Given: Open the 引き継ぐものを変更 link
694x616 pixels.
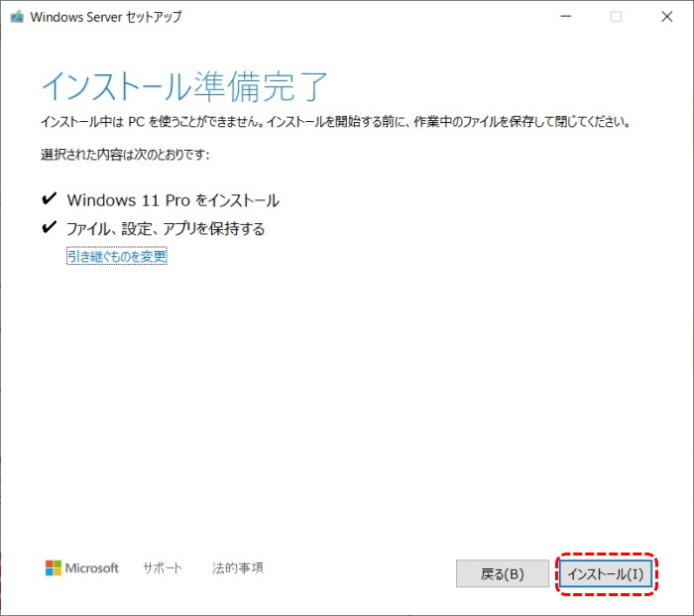Looking at the screenshot, I should pyautogui.click(x=117, y=256).
